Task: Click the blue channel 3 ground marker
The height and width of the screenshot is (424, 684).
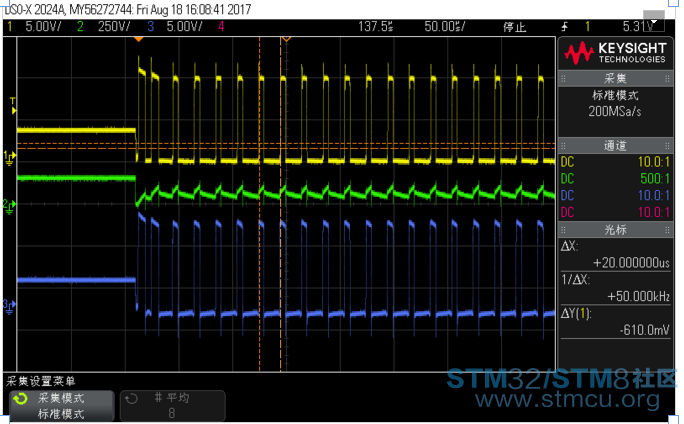Action: (9, 306)
